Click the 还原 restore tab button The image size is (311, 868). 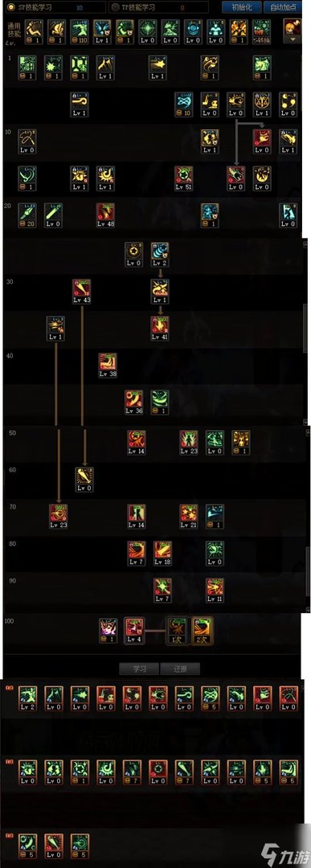(x=180, y=668)
